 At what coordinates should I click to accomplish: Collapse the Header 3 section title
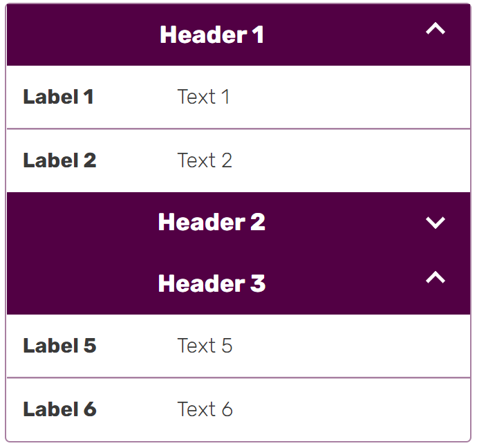point(212,283)
